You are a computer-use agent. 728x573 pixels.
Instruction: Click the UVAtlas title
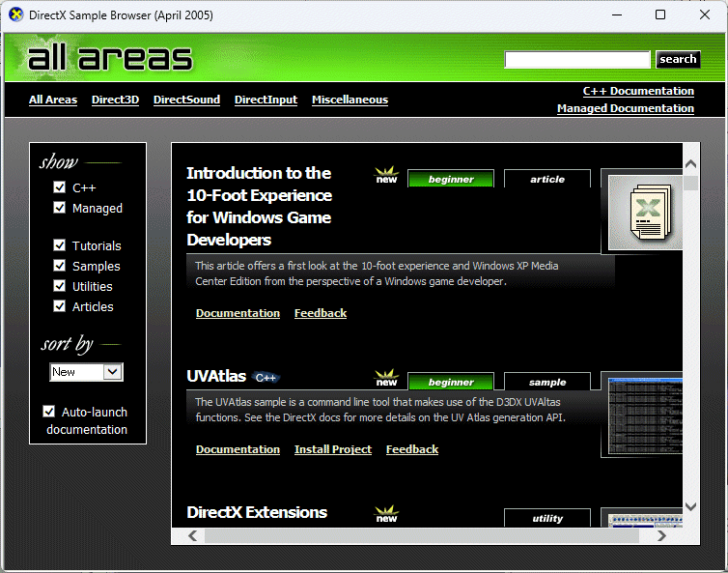coord(216,376)
